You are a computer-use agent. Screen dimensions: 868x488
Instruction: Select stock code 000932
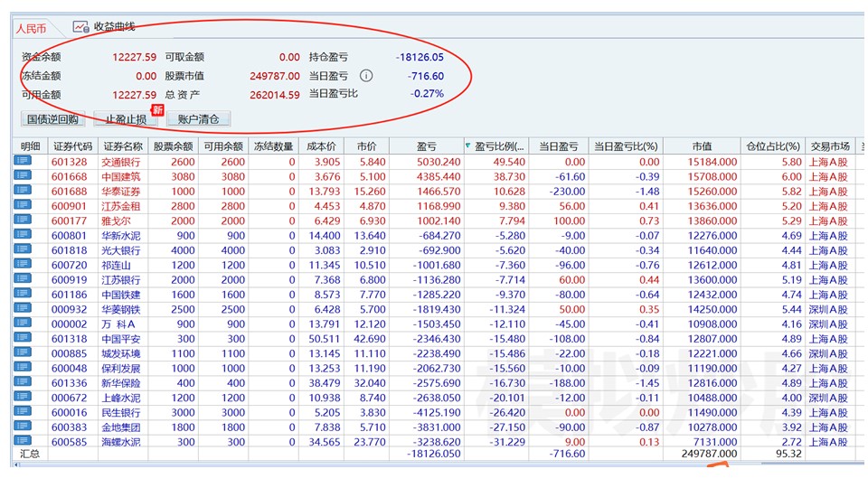(70, 309)
